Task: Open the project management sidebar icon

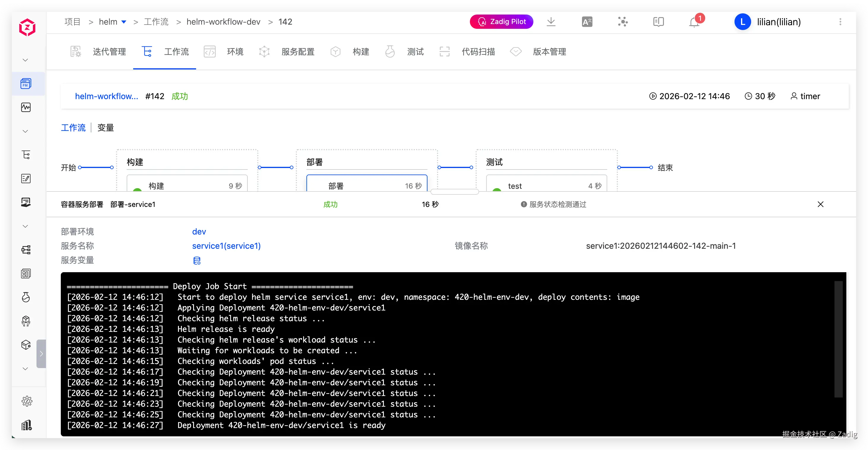Action: 26,84
